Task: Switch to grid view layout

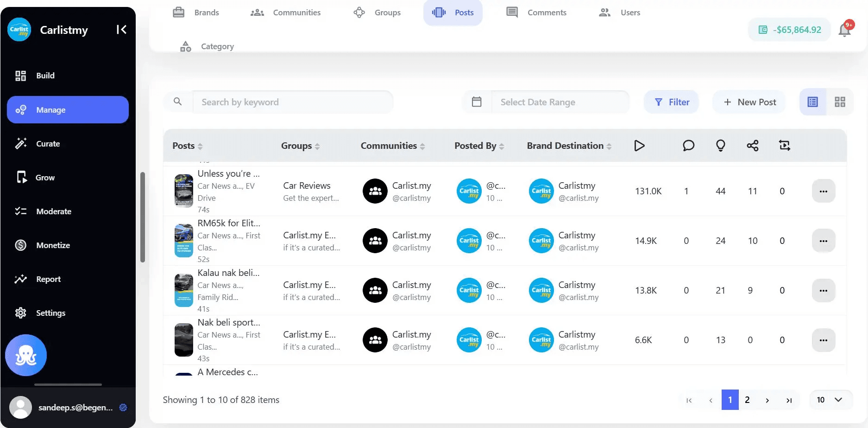Action: (x=840, y=102)
